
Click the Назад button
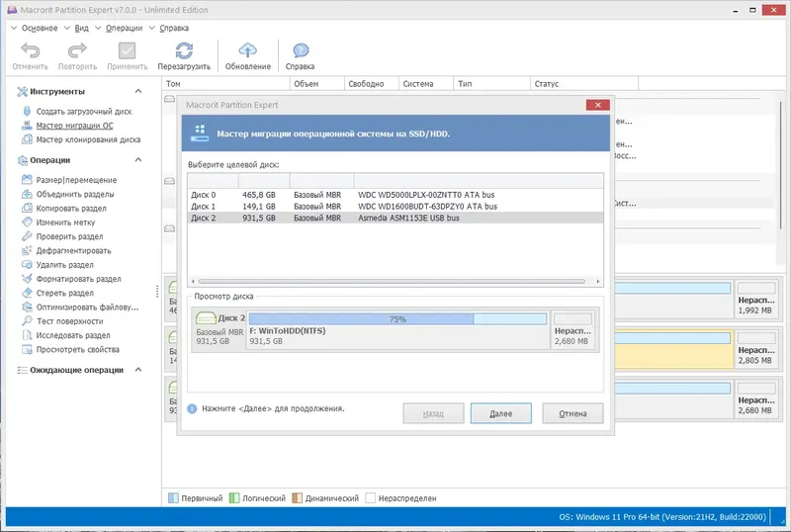(x=433, y=413)
